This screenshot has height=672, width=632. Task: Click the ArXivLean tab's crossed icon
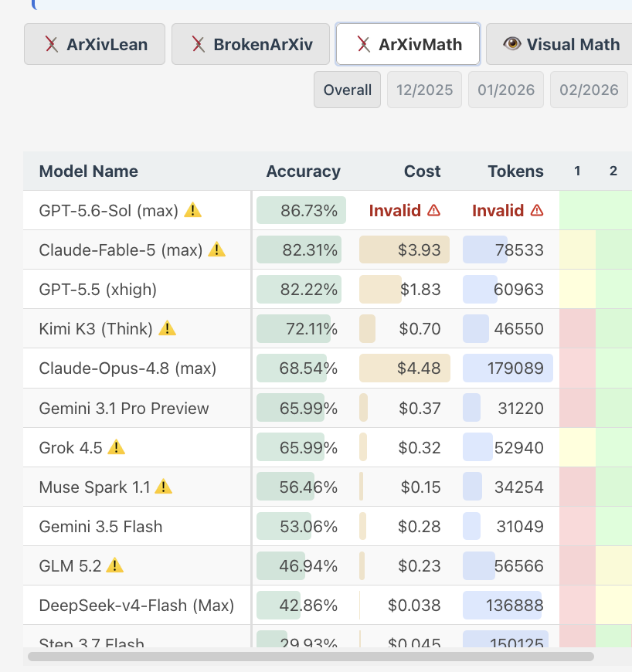(x=52, y=44)
